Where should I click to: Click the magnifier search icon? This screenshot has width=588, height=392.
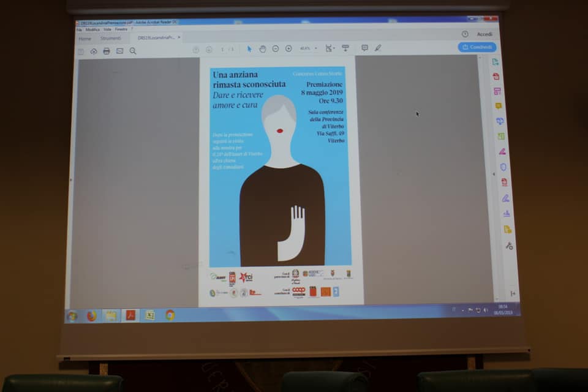[133, 51]
